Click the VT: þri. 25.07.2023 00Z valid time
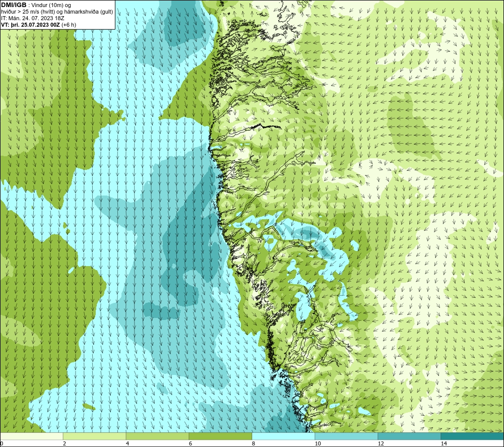This screenshot has width=504, height=447. [x=30, y=25]
